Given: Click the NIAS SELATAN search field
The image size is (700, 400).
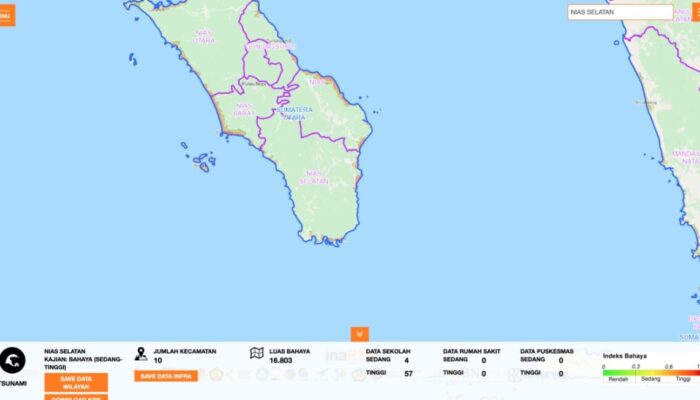Looking at the screenshot, I should coord(620,12).
